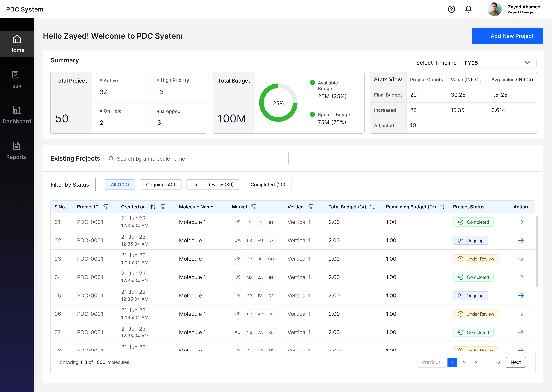Screen dimensions: 552x392
Task: Click Add New Project button
Action: [507, 36]
